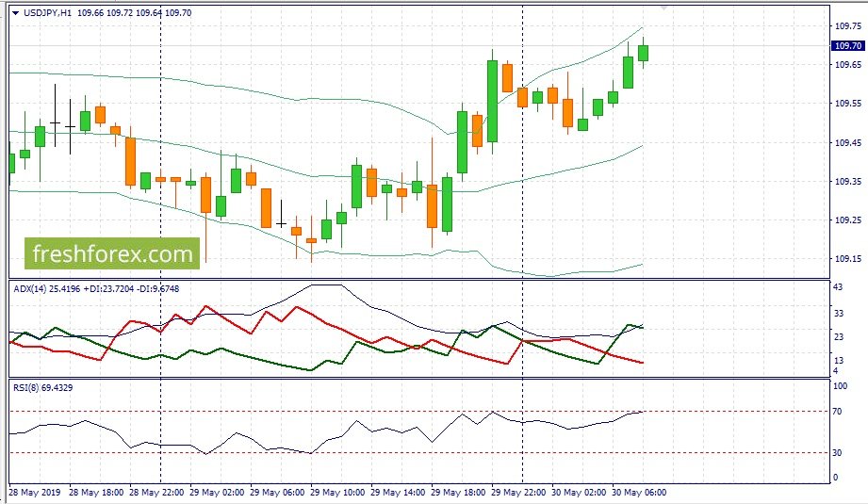Click the USDJPY,H1 symbol label
868x504 pixels.
tap(48, 13)
